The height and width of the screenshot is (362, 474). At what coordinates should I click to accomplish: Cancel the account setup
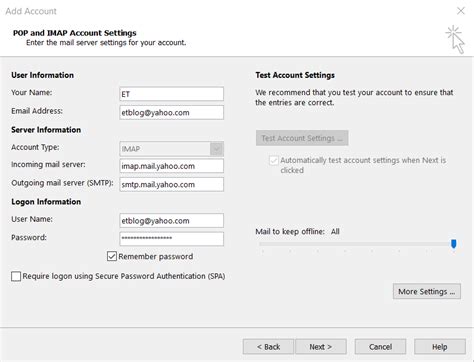pos(380,347)
